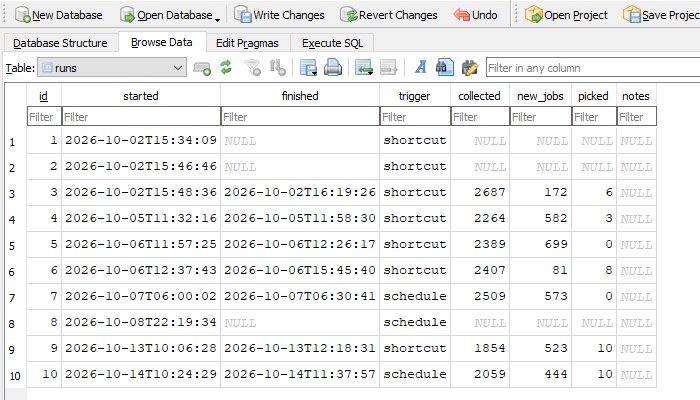The width and height of the screenshot is (700, 400).
Task: Sort by the started column header
Action: click(x=141, y=96)
